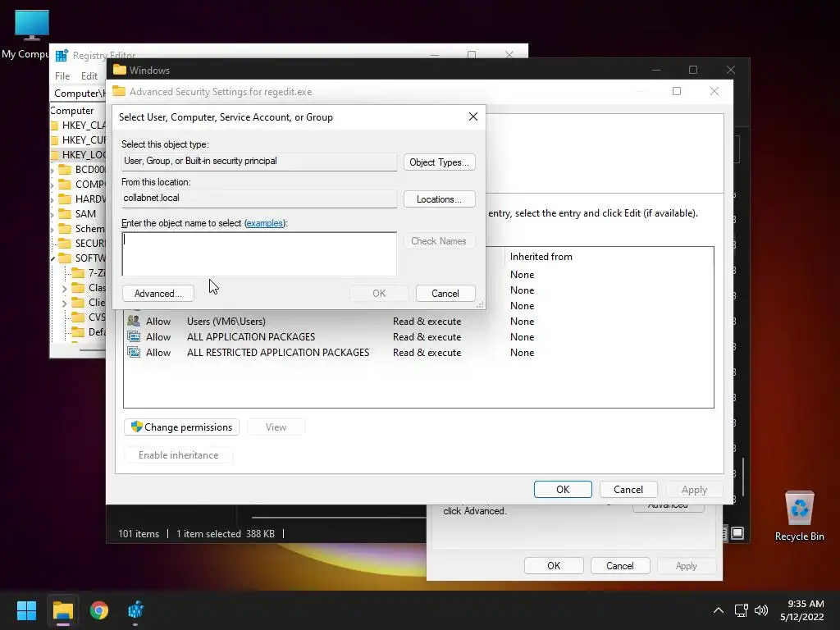The image size is (840, 630).
Task: Open File Explorer from the taskbar
Action: tap(62, 610)
